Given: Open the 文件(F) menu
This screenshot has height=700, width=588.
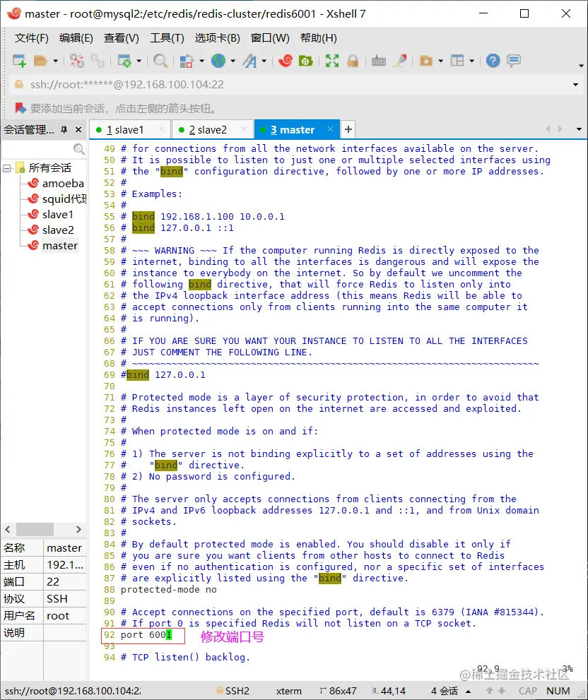Looking at the screenshot, I should 31,38.
